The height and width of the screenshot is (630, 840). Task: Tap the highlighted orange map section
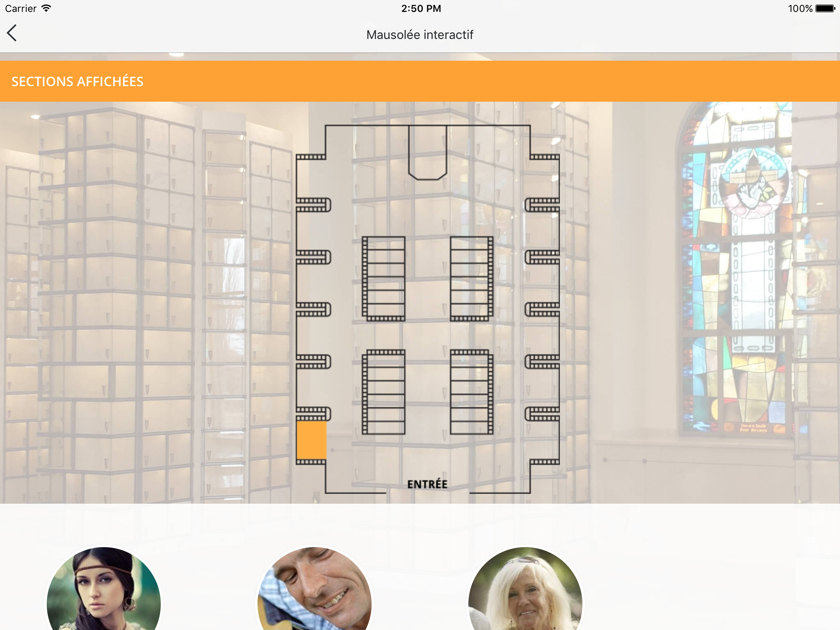[x=311, y=440]
